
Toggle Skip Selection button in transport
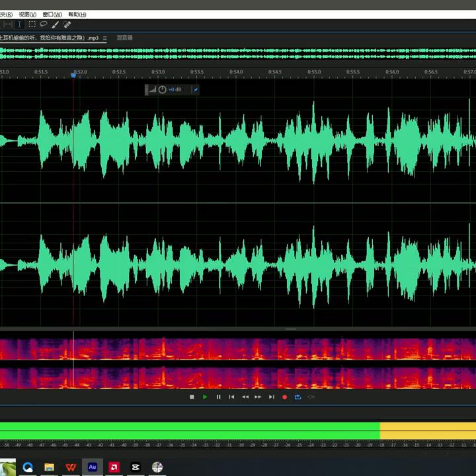pyautogui.click(x=311, y=397)
